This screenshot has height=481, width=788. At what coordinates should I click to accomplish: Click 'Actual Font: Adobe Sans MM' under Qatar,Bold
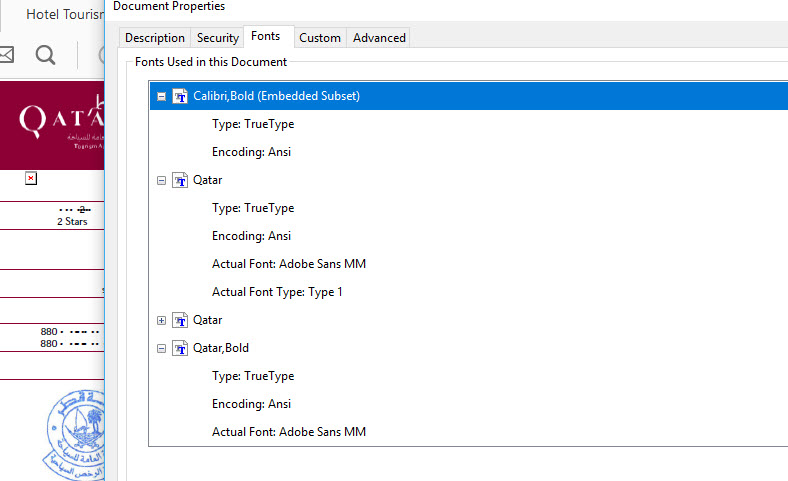point(289,432)
